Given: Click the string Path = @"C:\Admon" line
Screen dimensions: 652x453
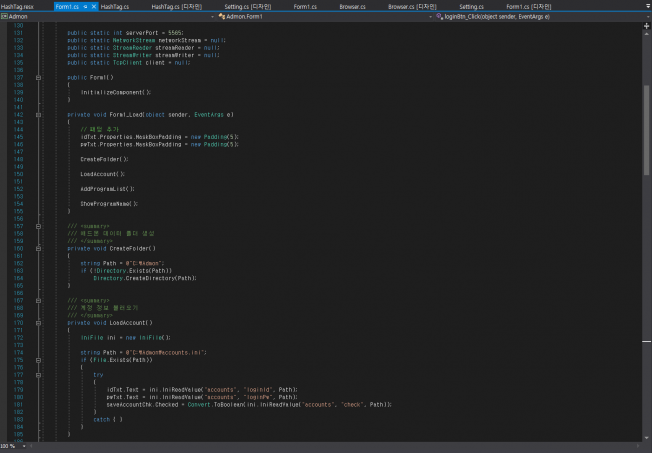Looking at the screenshot, I should coord(123,263).
